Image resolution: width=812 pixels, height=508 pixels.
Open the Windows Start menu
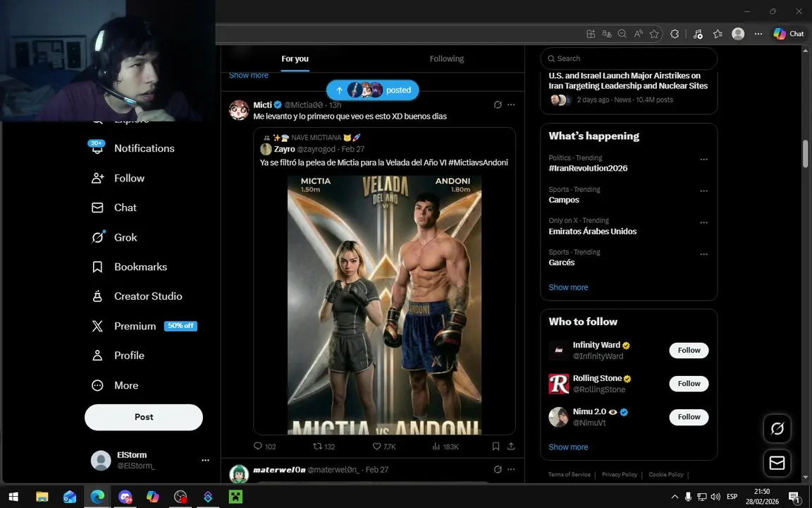click(13, 497)
